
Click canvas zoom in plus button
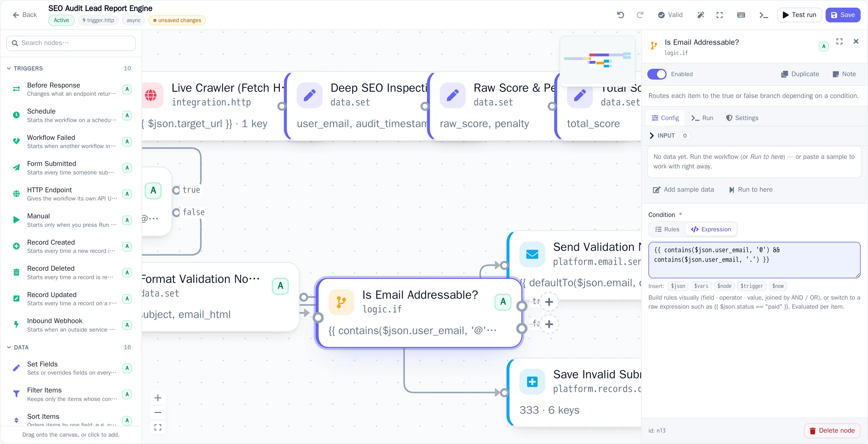[x=158, y=398]
